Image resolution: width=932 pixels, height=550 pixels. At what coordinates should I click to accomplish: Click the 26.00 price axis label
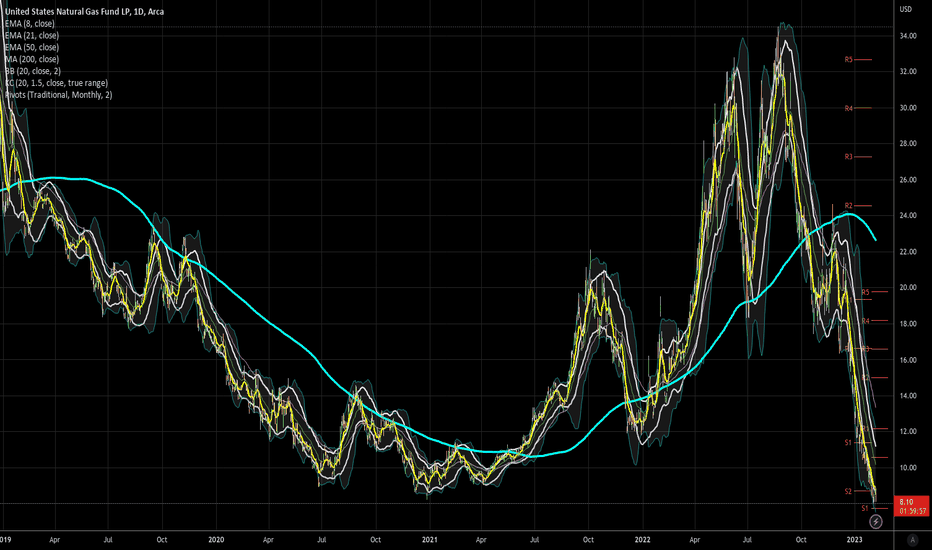pyautogui.click(x=908, y=180)
